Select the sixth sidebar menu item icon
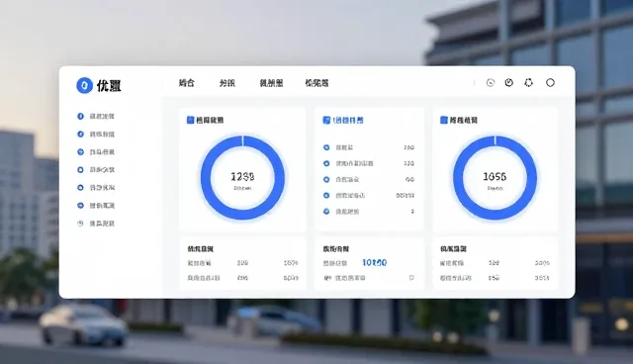Viewport: 633px width, 364px height. 80,206
